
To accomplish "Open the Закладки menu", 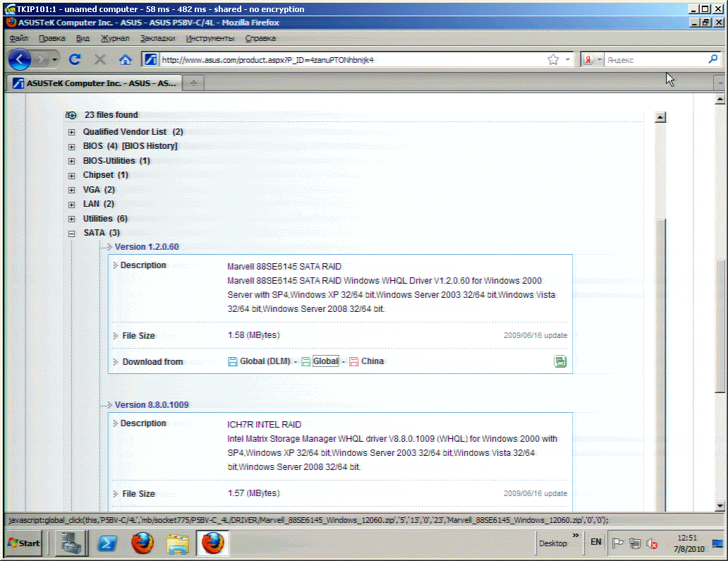I will (157, 38).
